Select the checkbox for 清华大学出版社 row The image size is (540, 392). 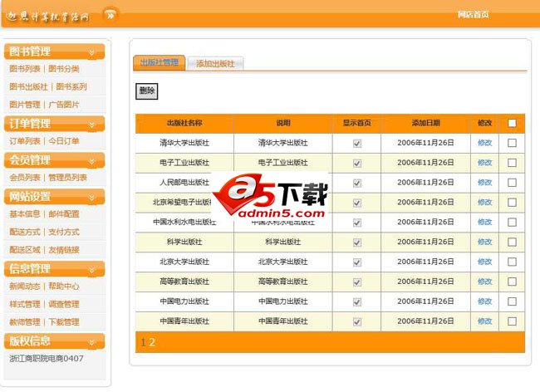pyautogui.click(x=512, y=143)
